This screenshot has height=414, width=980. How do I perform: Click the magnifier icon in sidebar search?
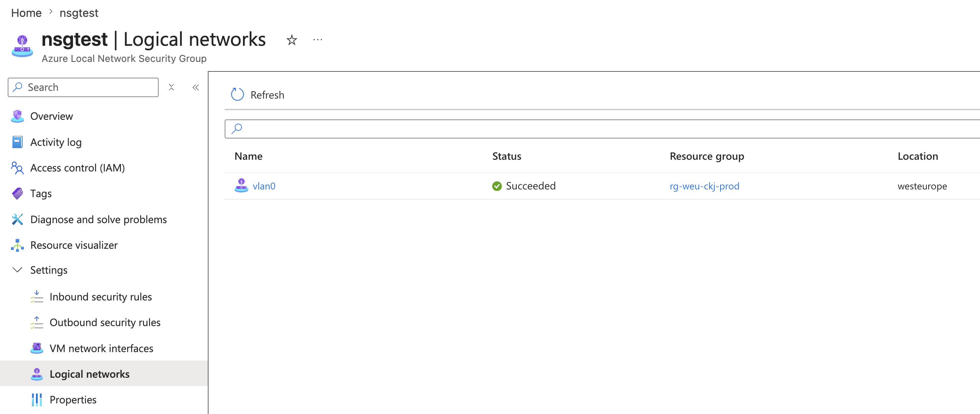(x=18, y=88)
